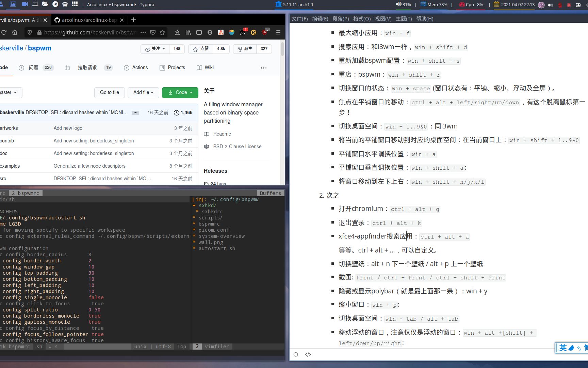Click the Go to file button

tap(109, 92)
